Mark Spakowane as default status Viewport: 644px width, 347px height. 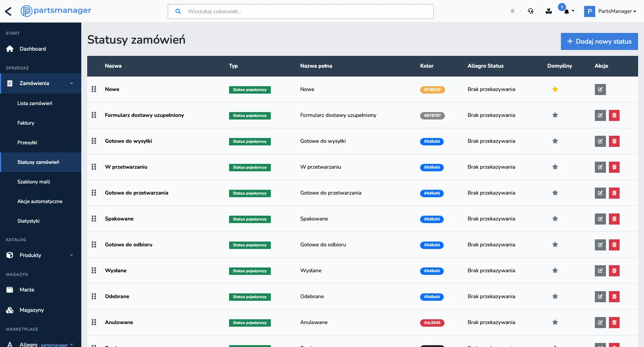click(x=555, y=219)
